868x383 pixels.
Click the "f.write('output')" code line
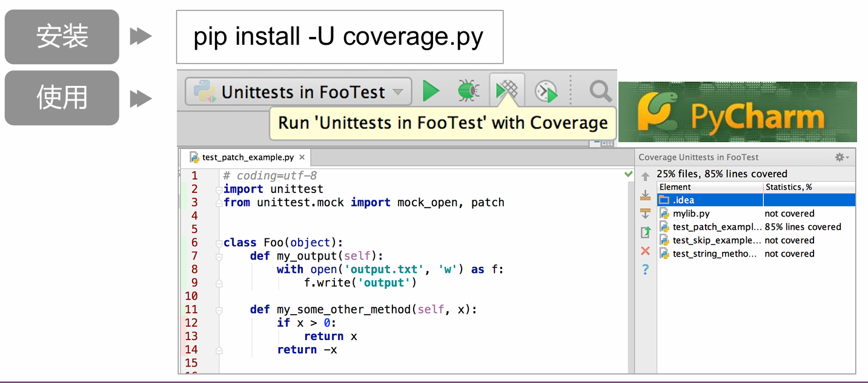click(360, 283)
